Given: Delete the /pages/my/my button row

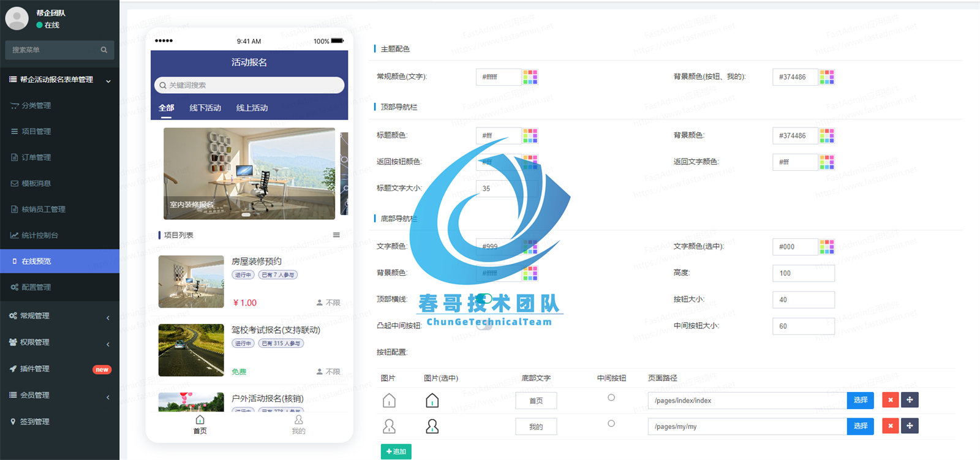Looking at the screenshot, I should pos(891,426).
